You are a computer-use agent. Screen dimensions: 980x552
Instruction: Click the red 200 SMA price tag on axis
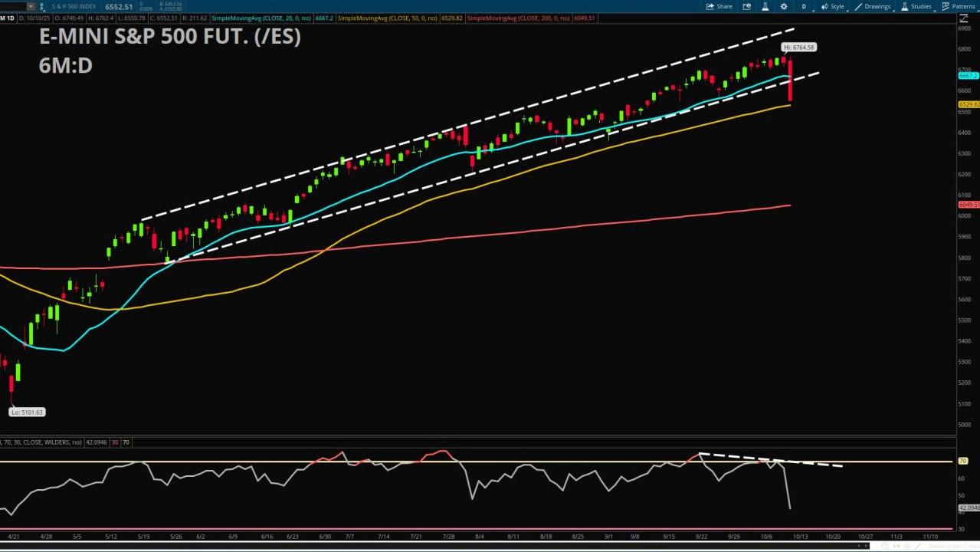968,205
